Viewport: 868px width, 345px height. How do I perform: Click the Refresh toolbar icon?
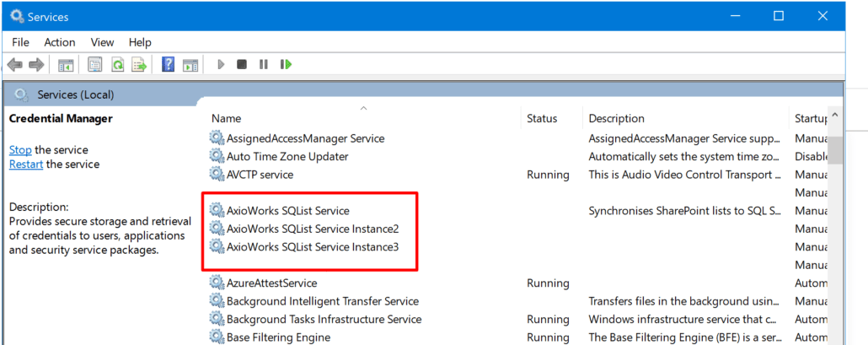coord(117,65)
